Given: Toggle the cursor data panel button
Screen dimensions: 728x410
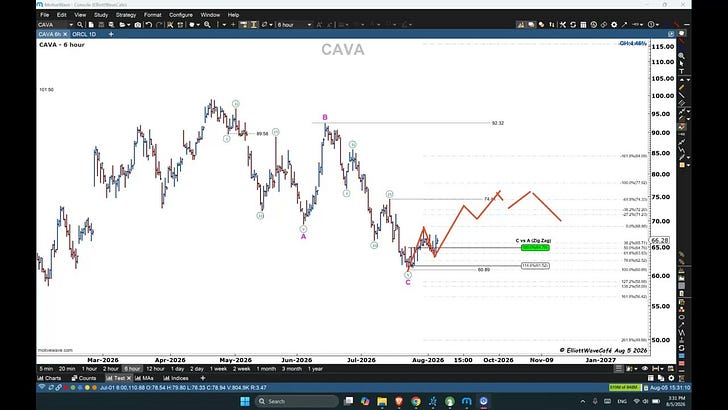Looking at the screenshot, I should pyautogui.click(x=242, y=25).
